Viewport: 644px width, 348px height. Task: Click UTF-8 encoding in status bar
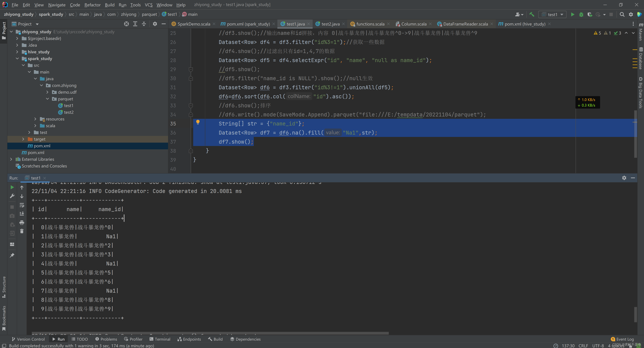598,346
